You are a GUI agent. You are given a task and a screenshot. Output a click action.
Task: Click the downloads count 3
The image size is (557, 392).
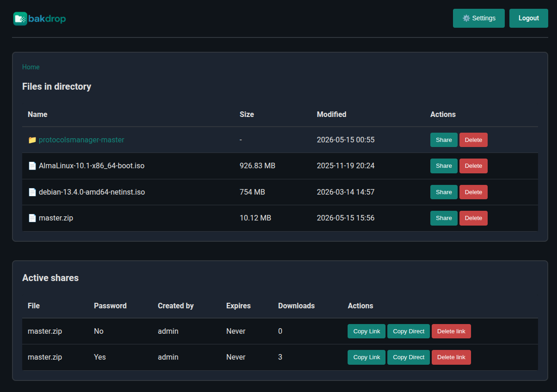280,357
